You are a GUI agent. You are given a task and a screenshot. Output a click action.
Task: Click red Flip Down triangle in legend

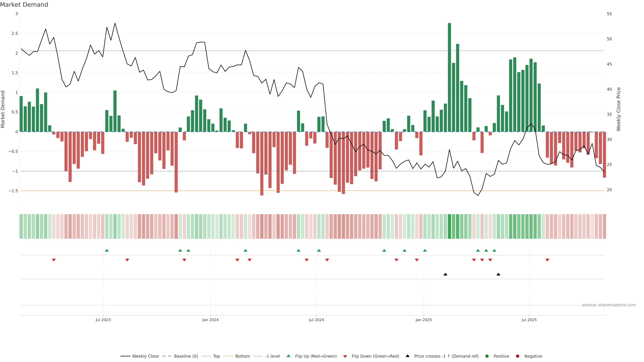345,356
